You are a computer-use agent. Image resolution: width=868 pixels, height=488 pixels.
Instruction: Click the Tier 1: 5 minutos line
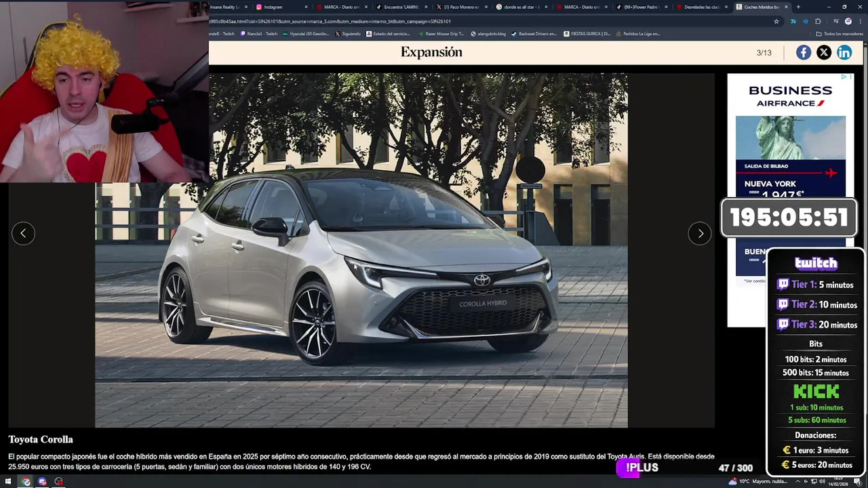(816, 285)
